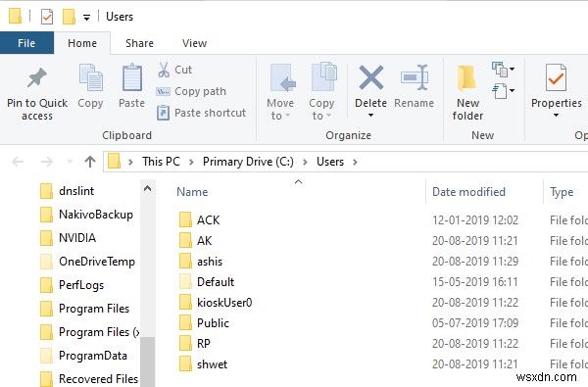The height and width of the screenshot is (387, 588).
Task: Select ProgramData in the navigation pane
Action: 83,356
